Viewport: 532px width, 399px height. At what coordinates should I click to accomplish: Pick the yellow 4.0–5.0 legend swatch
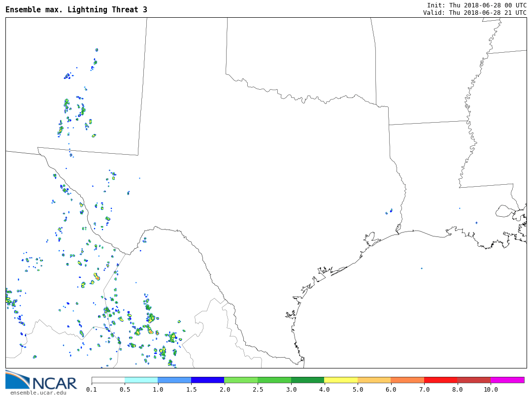click(x=341, y=380)
